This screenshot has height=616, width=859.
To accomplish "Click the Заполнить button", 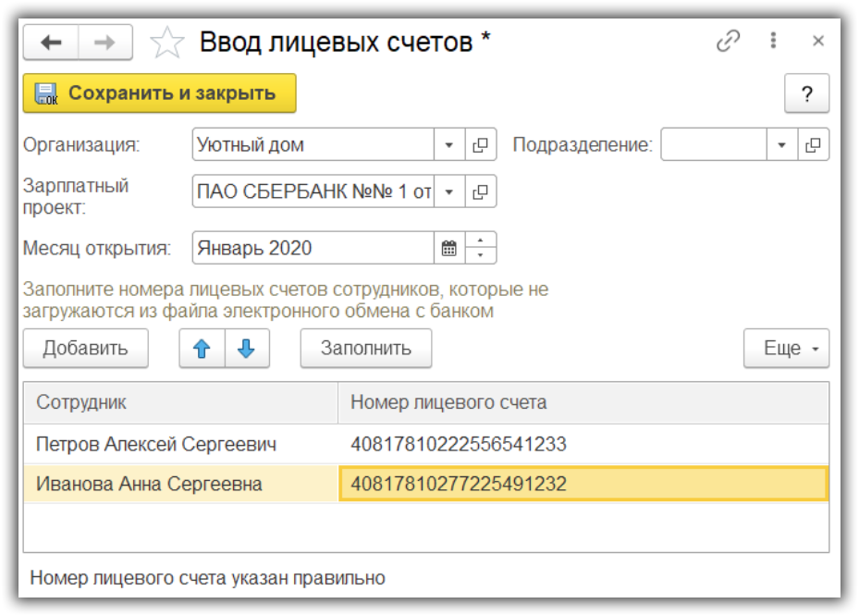I will click(365, 349).
